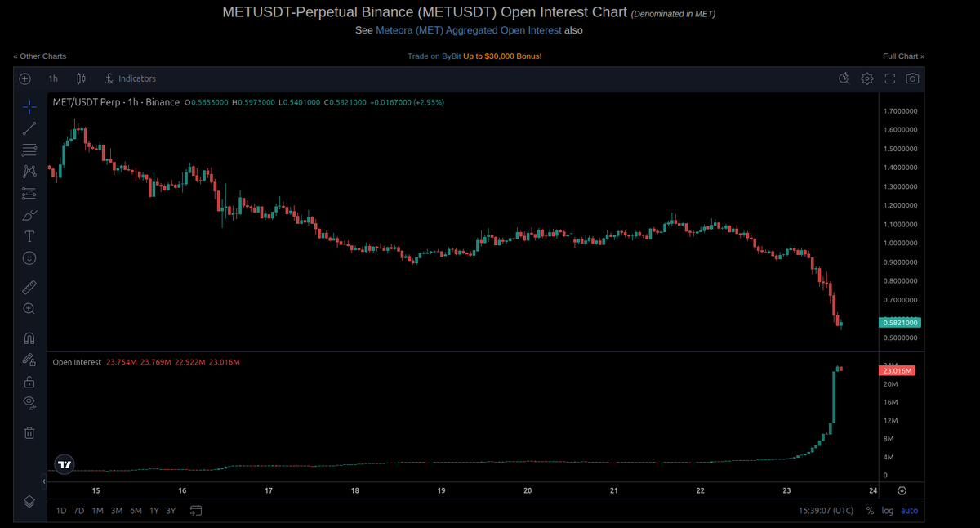This screenshot has width=980, height=528.
Task: Click the 1.6000000 price axis label
Action: click(900, 129)
